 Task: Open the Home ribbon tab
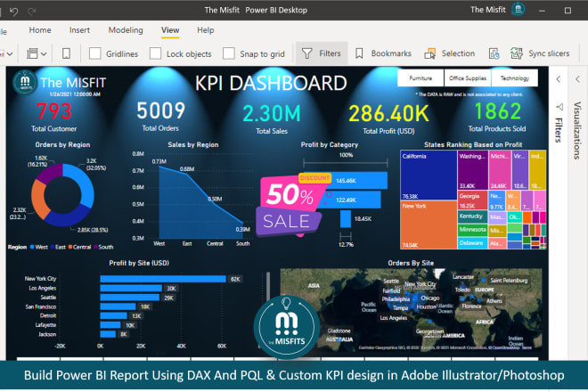[40, 30]
